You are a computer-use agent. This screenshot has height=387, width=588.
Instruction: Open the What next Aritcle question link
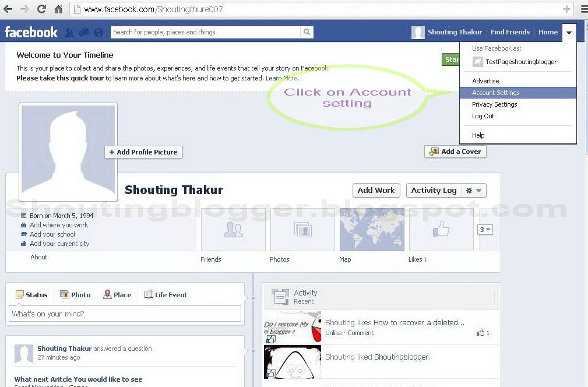(78, 379)
